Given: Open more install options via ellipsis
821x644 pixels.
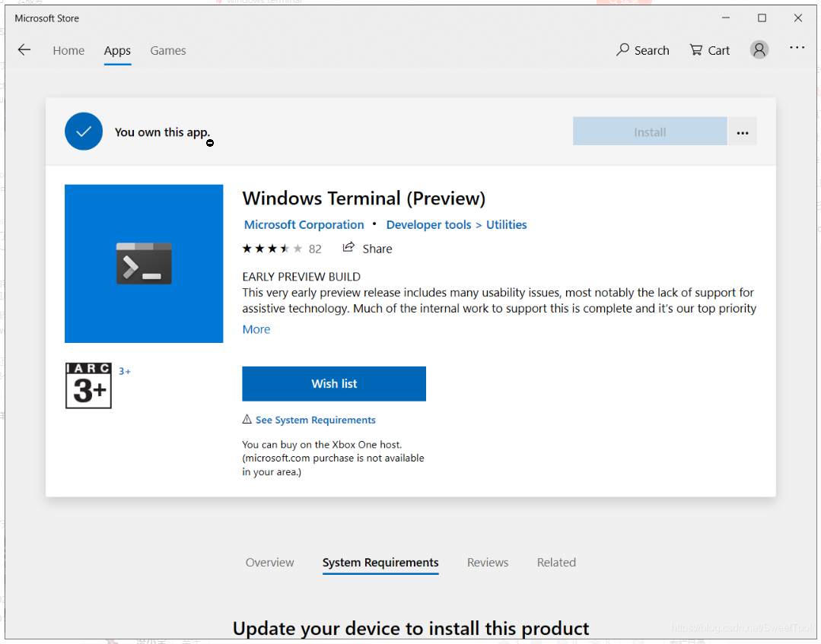Looking at the screenshot, I should pos(743,131).
